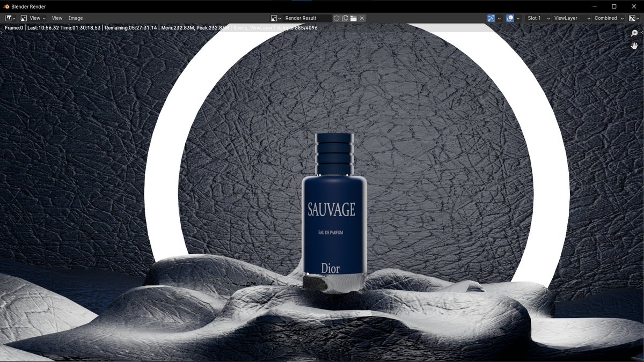The image size is (644, 362).
Task: Toggle fake user shield icon
Action: point(336,18)
